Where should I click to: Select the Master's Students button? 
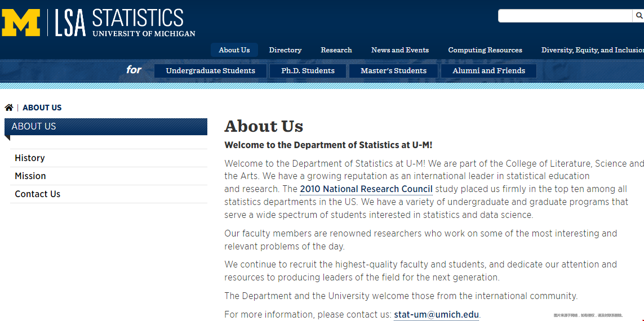pyautogui.click(x=393, y=70)
